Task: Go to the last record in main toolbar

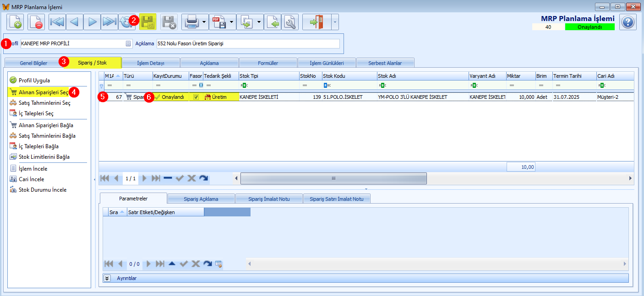Action: [x=109, y=22]
